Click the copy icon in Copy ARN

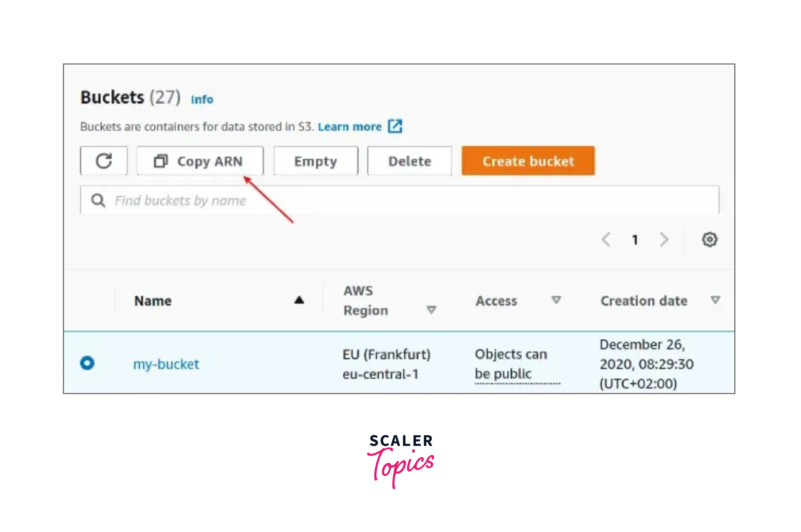tap(161, 161)
